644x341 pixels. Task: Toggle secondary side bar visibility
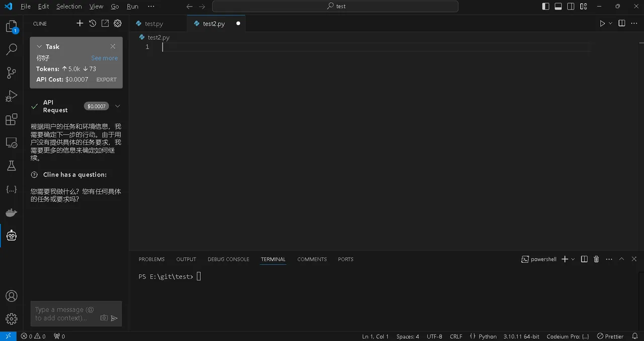click(571, 7)
